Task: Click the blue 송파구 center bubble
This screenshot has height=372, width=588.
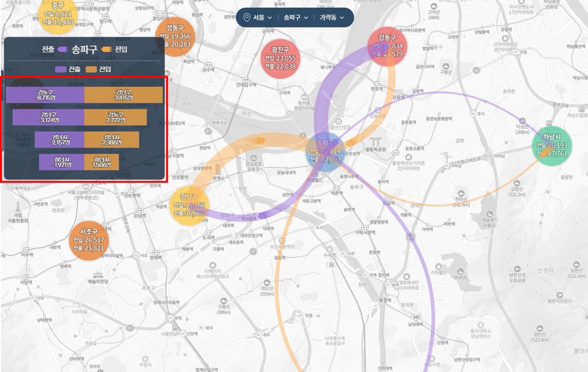Action: (325, 151)
